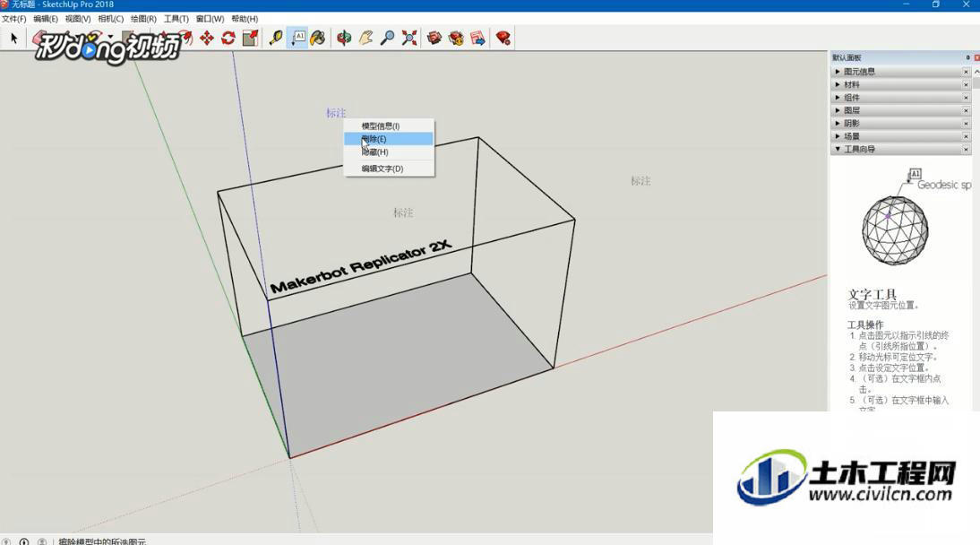Image resolution: width=980 pixels, height=545 pixels.
Task: Choose 模型信息(I) in context menu
Action: (389, 125)
